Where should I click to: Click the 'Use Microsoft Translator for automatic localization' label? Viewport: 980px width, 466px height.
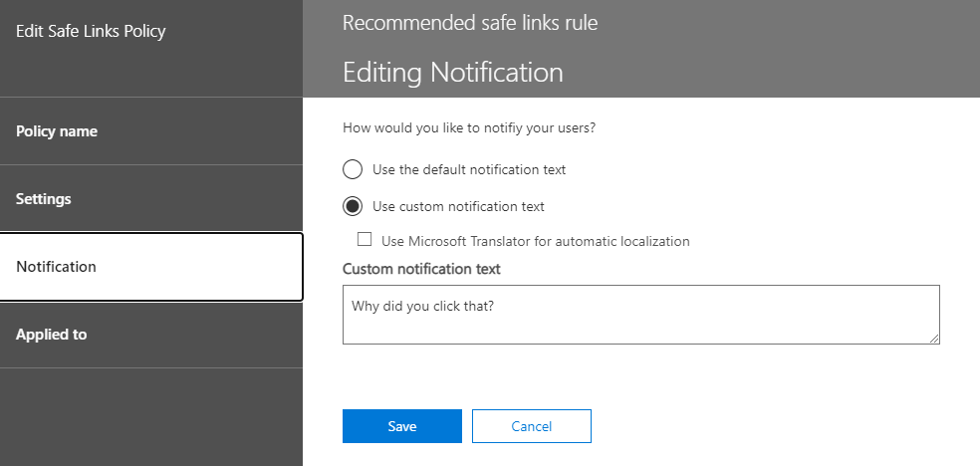coord(535,241)
